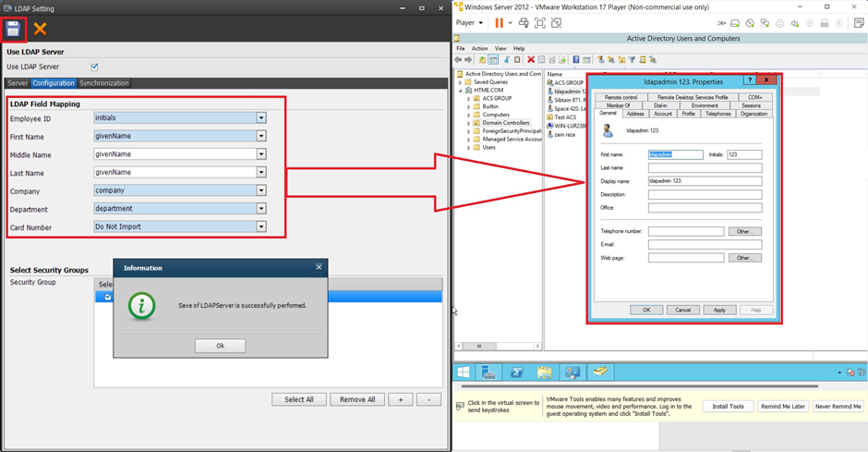Expand the HTME.COM domain tree node
The width and height of the screenshot is (868, 452).
click(x=460, y=91)
